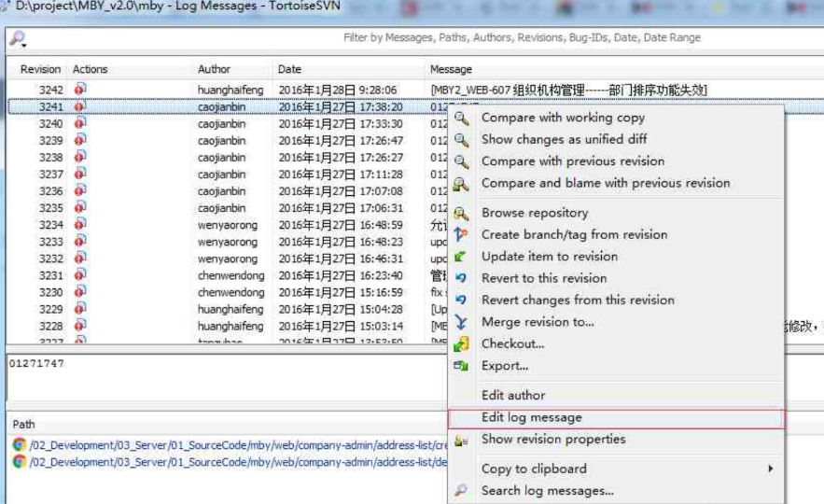Choose Show revision properties
The height and width of the screenshot is (504, 824).
coord(553,439)
